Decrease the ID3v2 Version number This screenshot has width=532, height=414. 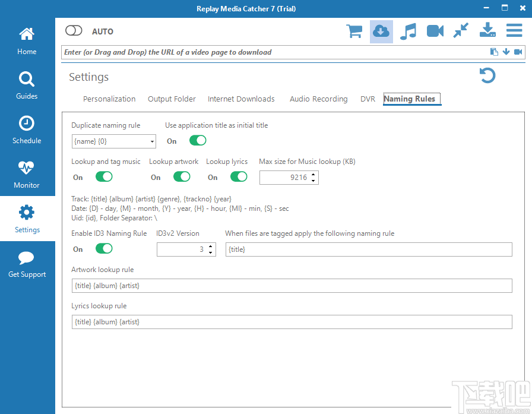point(211,253)
